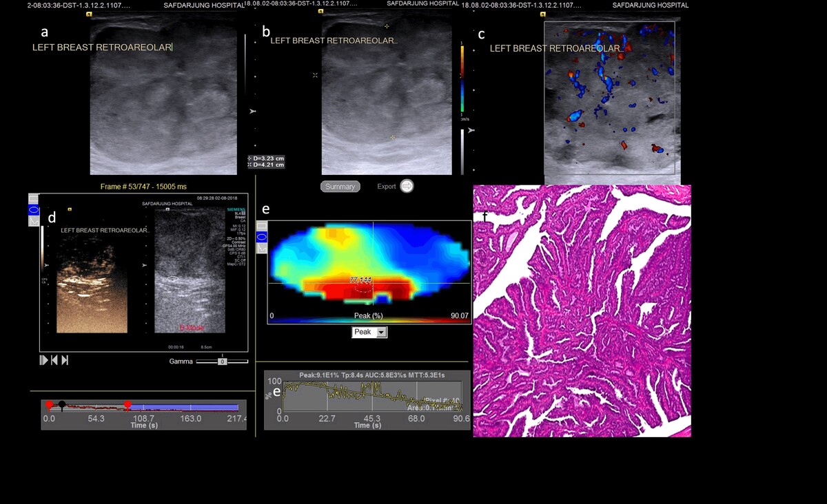This screenshot has width=827, height=504.
Task: Click the small ellipse ROI on the B-Mode image
Action: coord(173,279)
